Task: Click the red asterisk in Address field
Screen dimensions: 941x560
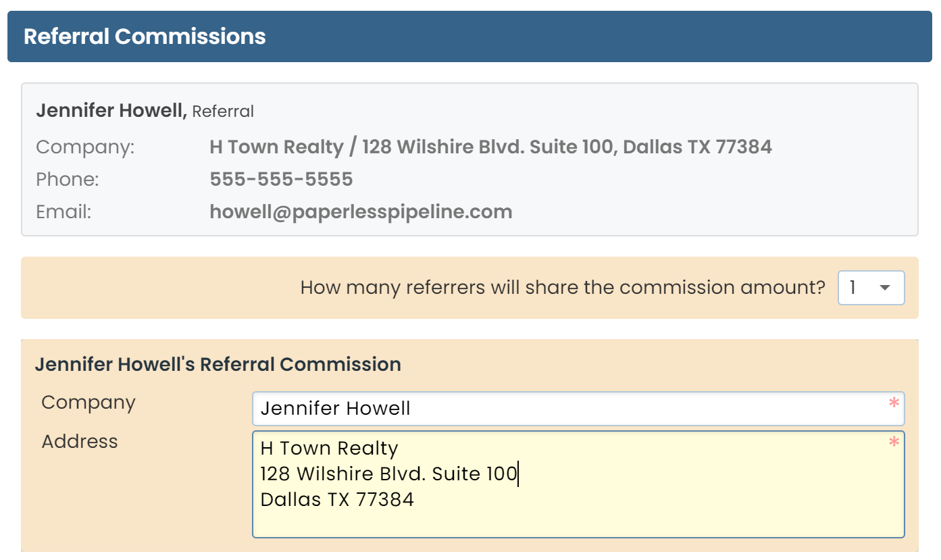Action: (894, 442)
